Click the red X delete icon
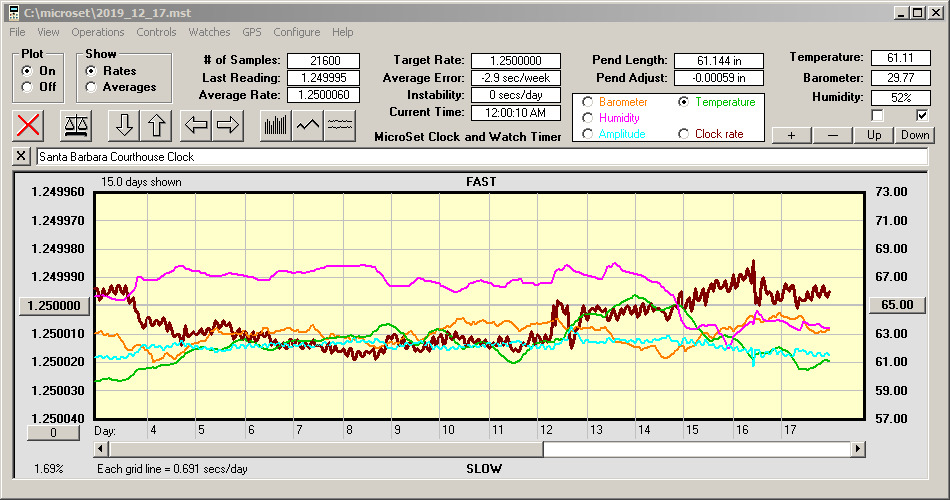 pyautogui.click(x=30, y=125)
